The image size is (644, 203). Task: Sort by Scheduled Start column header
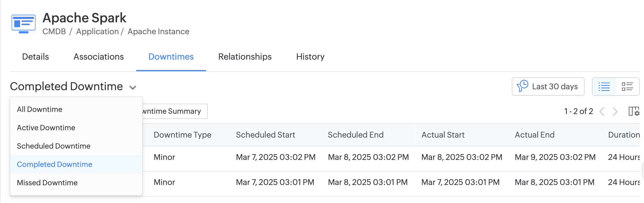click(265, 135)
